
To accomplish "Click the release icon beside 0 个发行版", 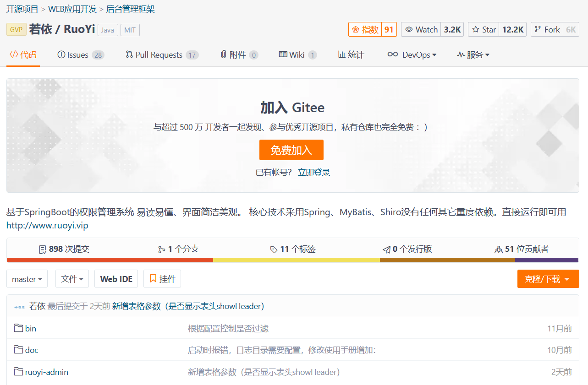I will [x=386, y=249].
